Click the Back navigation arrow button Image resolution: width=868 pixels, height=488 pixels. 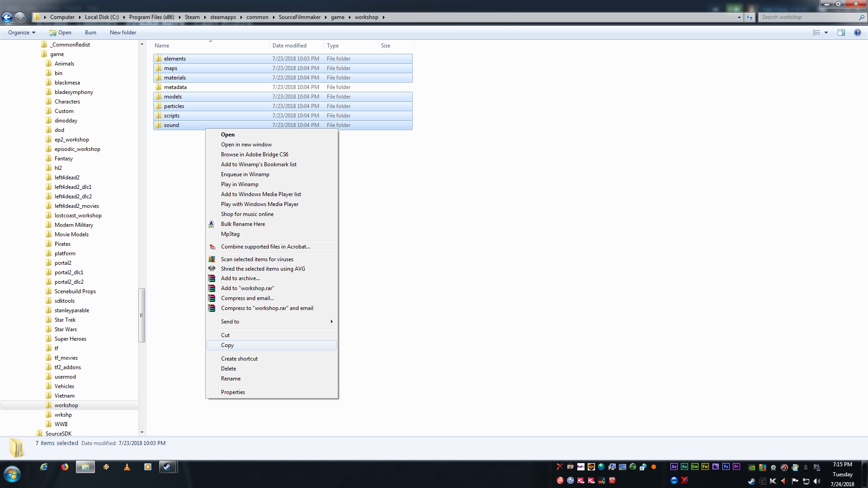tap(7, 17)
